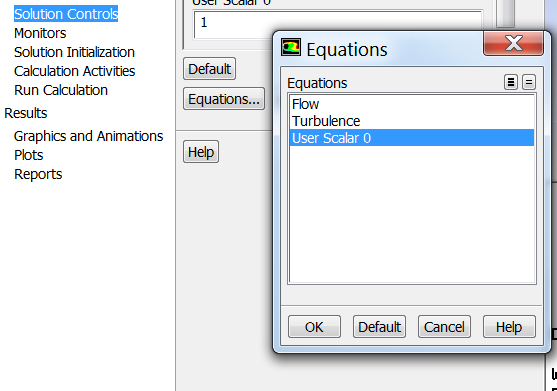The width and height of the screenshot is (557, 391).
Task: Click the Fluent icon in the Equations dialog title bar
Action: (291, 47)
